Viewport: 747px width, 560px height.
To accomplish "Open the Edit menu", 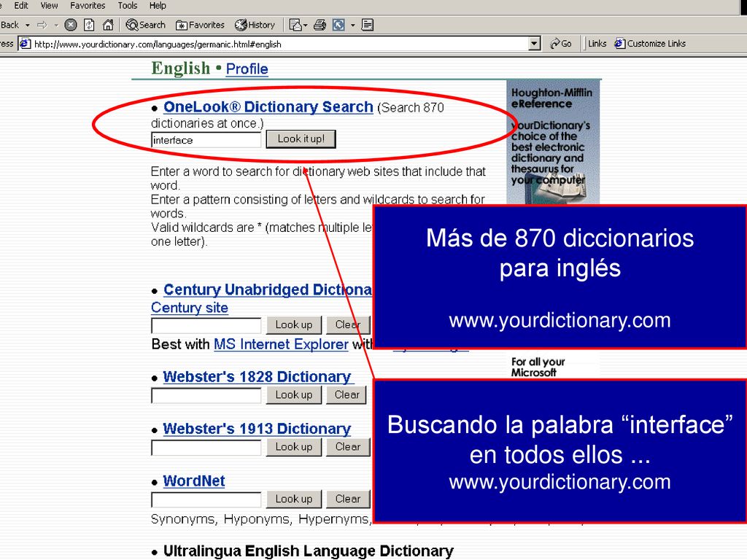I will [x=21, y=6].
